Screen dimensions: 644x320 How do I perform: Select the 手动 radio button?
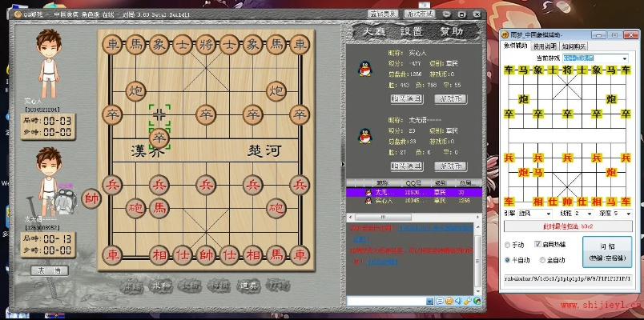pos(508,244)
